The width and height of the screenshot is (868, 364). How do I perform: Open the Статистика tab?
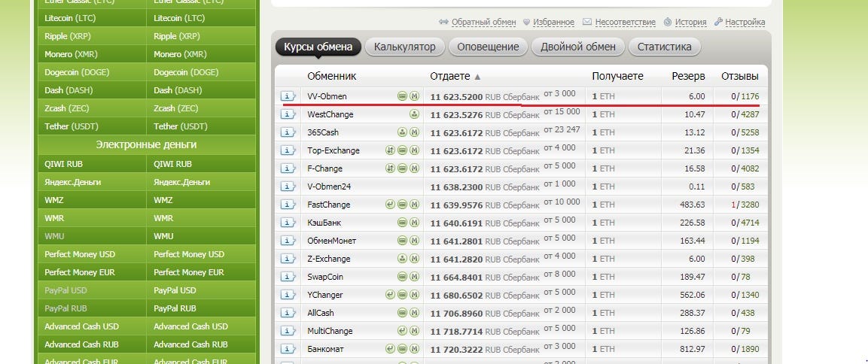click(664, 47)
